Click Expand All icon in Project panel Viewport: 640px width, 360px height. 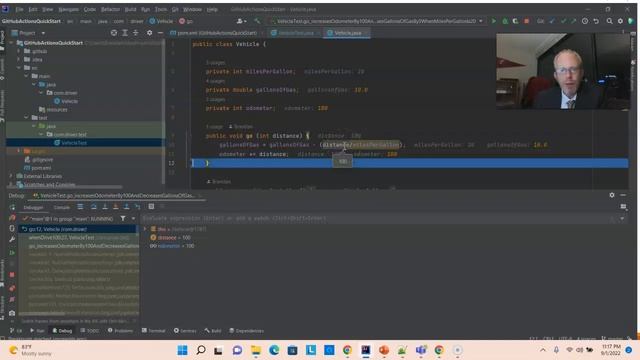[125, 33]
